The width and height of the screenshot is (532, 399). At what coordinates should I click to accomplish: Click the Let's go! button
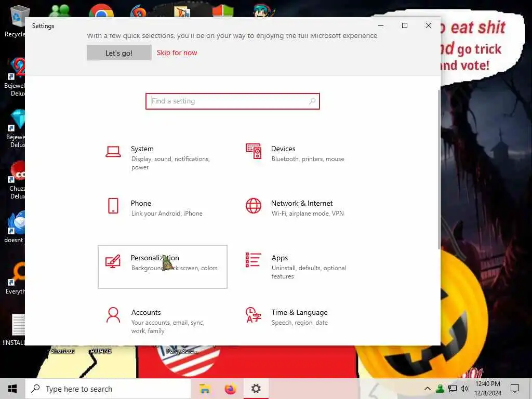tap(119, 53)
